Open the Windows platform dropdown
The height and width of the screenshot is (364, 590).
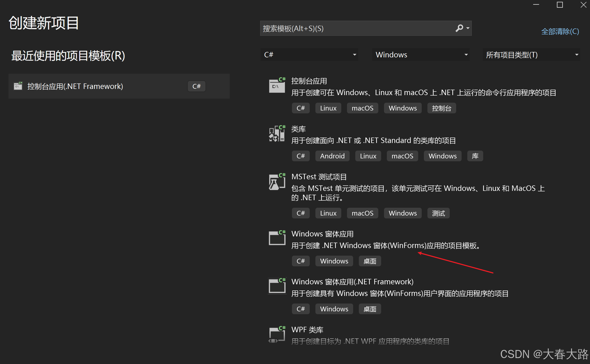[x=420, y=55]
